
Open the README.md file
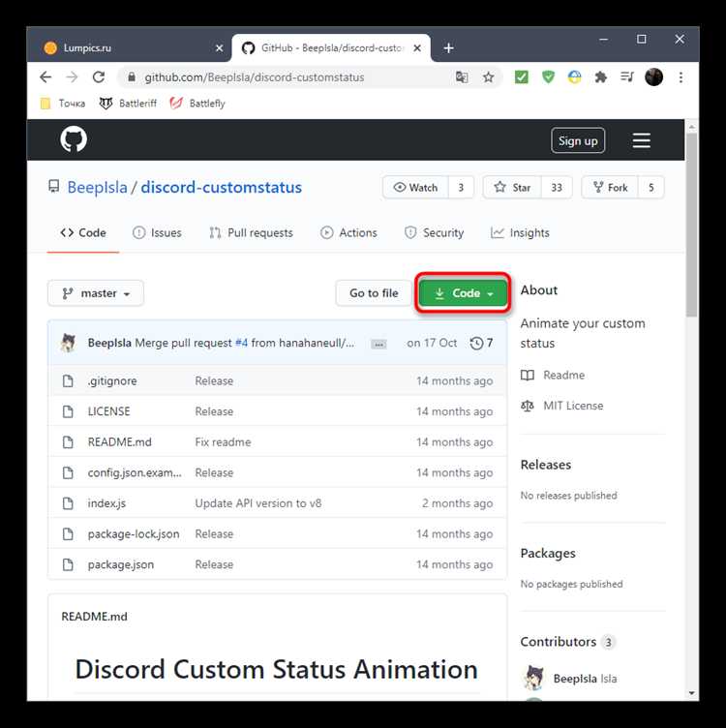120,442
